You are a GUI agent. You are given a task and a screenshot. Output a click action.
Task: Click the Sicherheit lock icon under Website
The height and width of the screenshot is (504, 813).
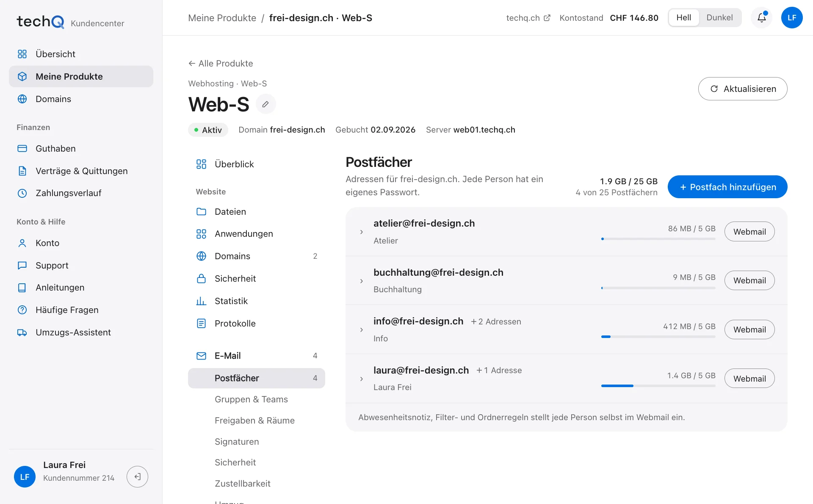pyautogui.click(x=202, y=279)
